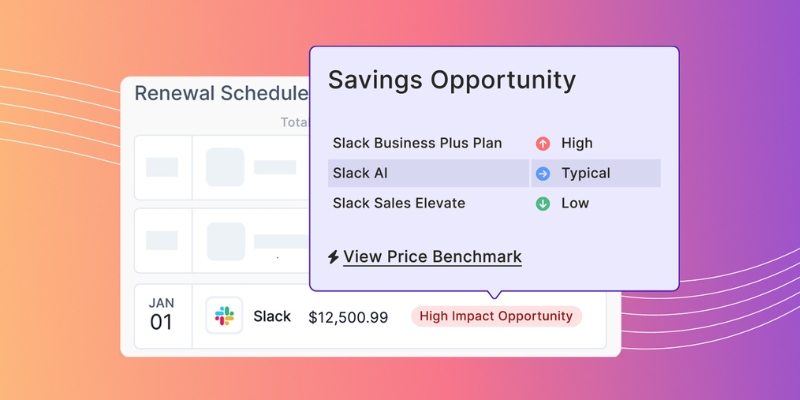Click the Savings Opportunity heading
This screenshot has height=400, width=800.
(x=452, y=80)
